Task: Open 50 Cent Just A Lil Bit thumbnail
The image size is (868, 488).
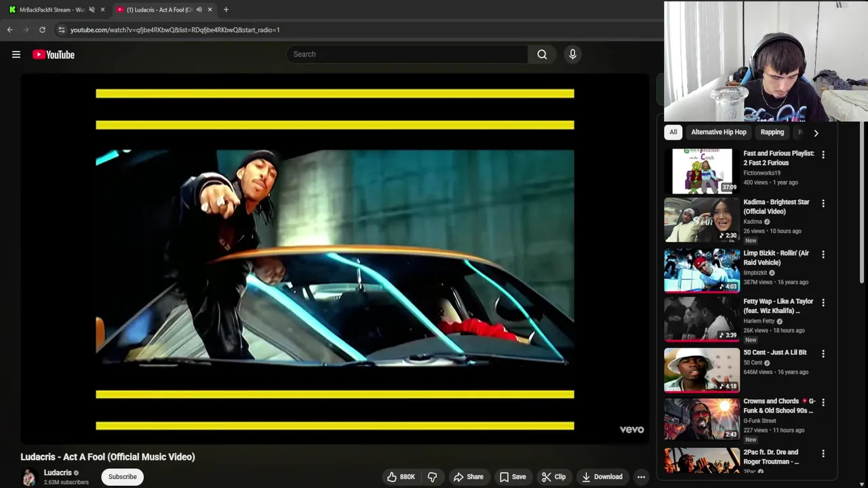Action: 702,369
